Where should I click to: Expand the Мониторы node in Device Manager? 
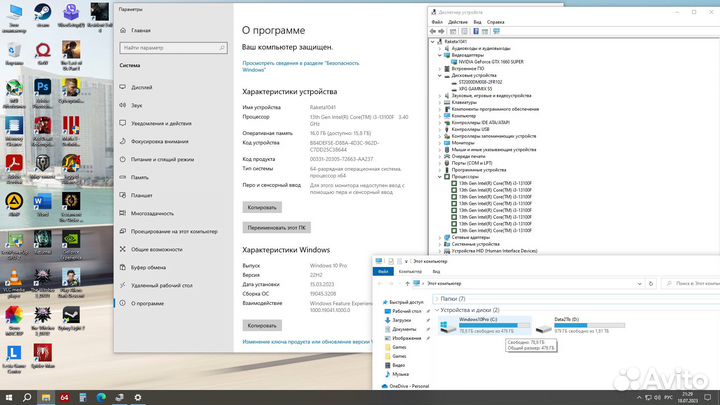[439, 143]
